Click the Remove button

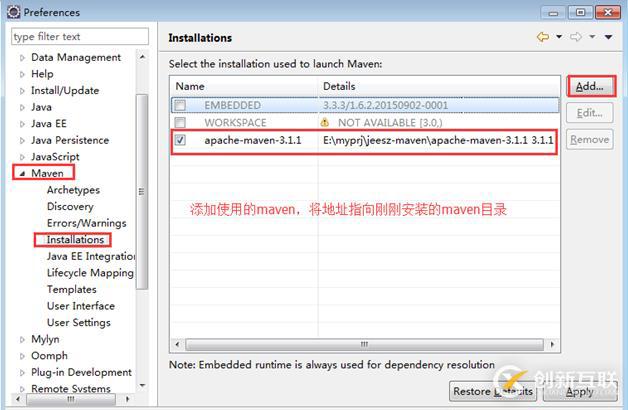point(590,139)
